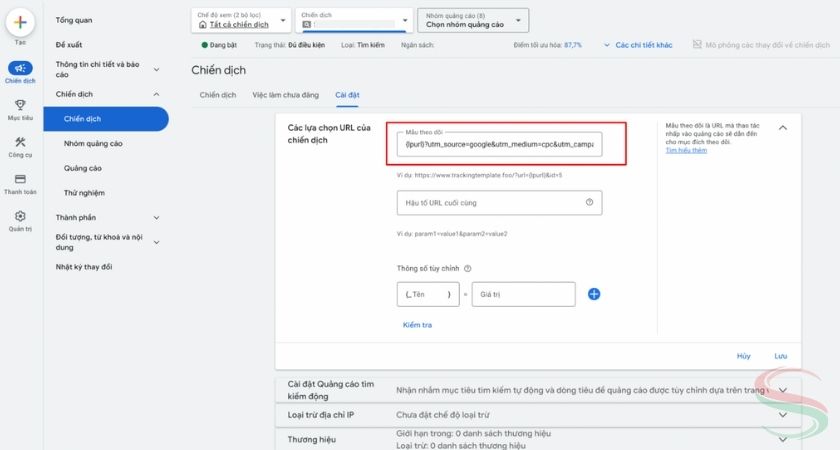Screen dimensions: 840x450
Task: Click help icon beside Thông số tùy chỉnh
Action: 468,269
